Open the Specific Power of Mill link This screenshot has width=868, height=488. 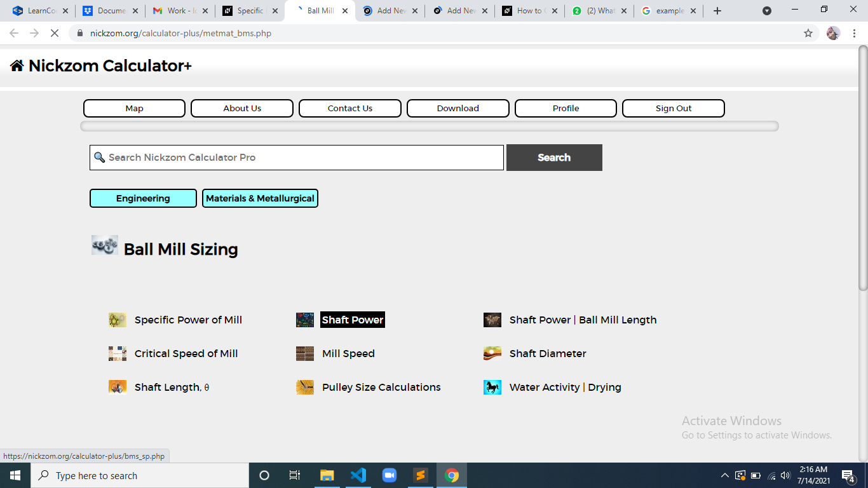[188, 320]
